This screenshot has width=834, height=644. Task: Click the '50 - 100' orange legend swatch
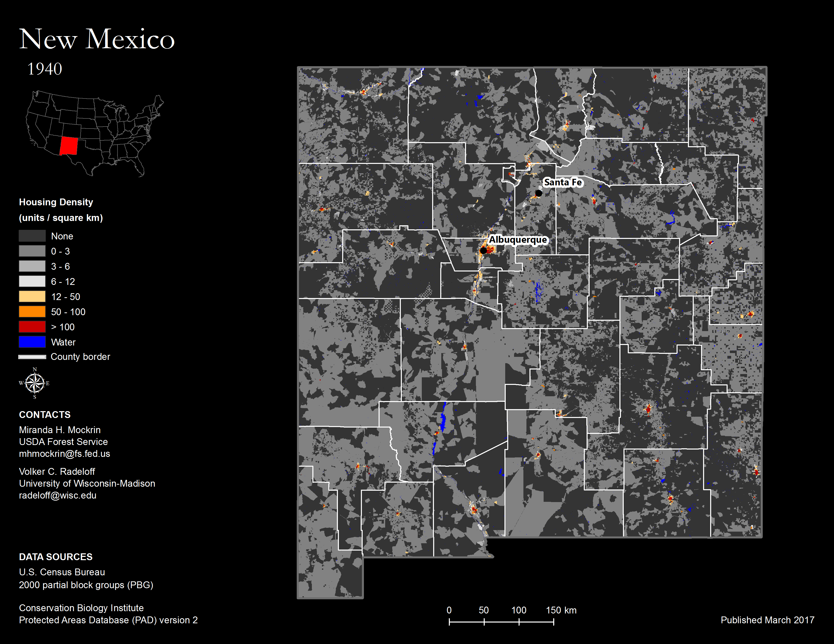32,311
